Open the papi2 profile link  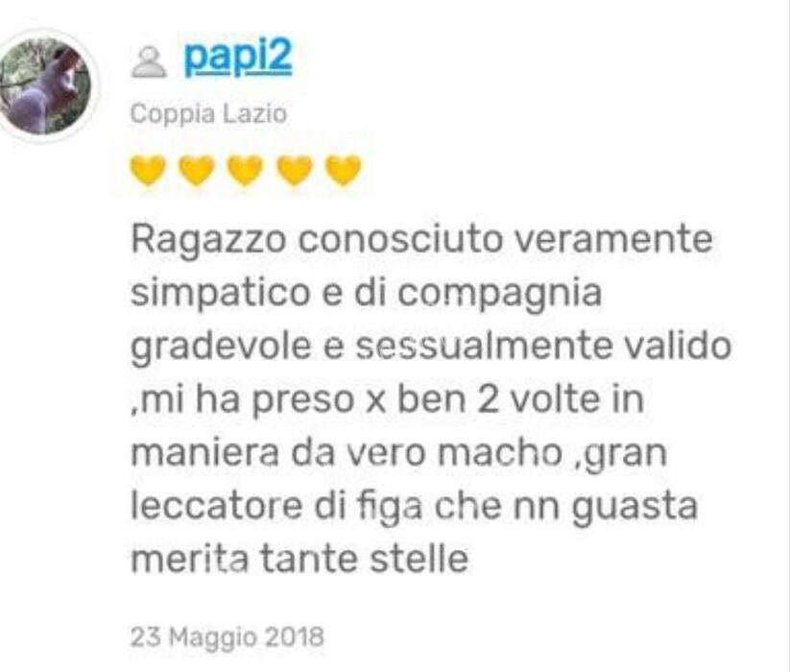pyautogui.click(x=238, y=59)
